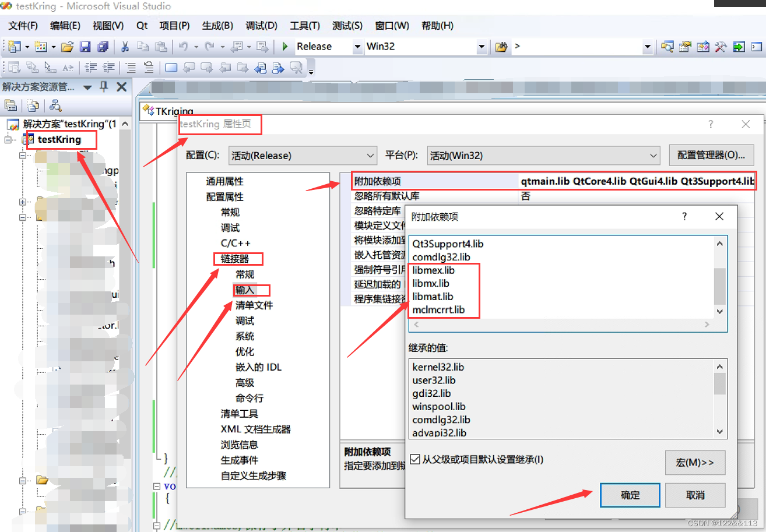Select the C/C++ property node
The height and width of the screenshot is (532, 766).
(x=236, y=243)
